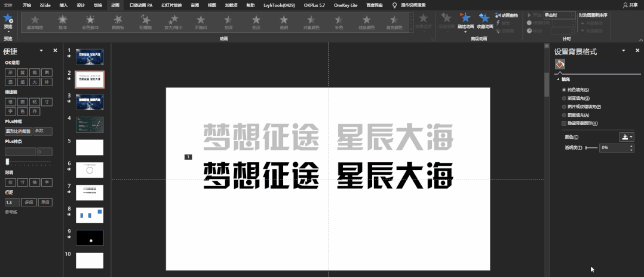Close the 便捷 pane
The image size is (644, 277).
coord(55,50)
